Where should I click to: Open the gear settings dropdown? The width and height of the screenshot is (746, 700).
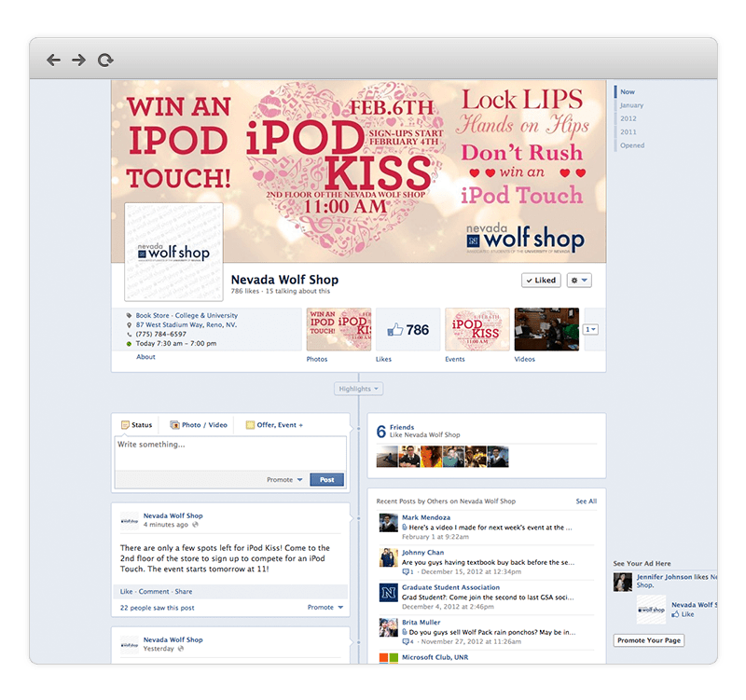click(x=579, y=281)
